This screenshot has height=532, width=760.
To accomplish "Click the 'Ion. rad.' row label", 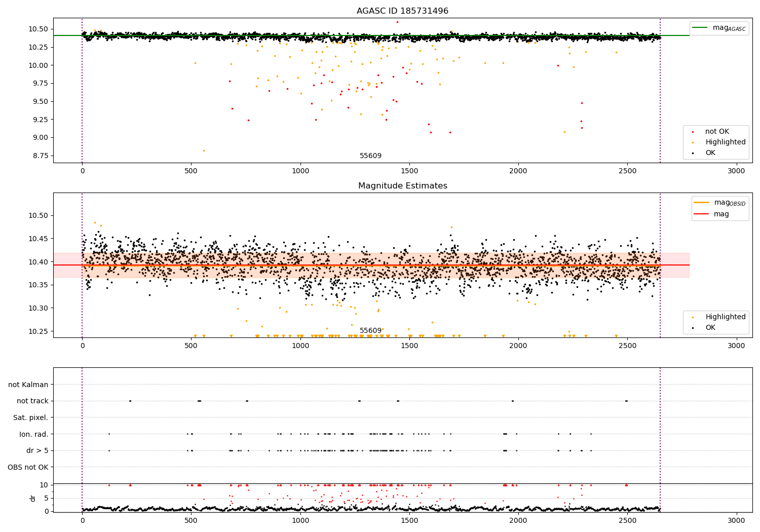I will point(34,434).
